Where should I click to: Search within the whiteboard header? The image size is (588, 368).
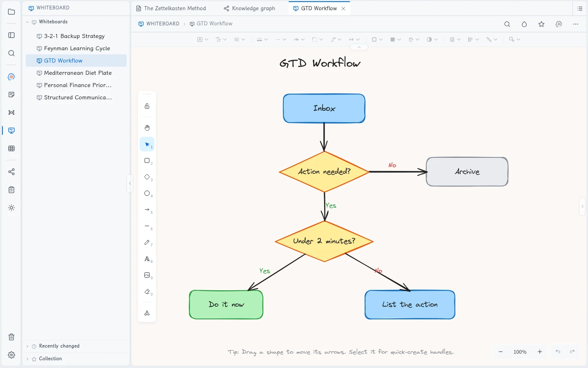pyautogui.click(x=507, y=24)
